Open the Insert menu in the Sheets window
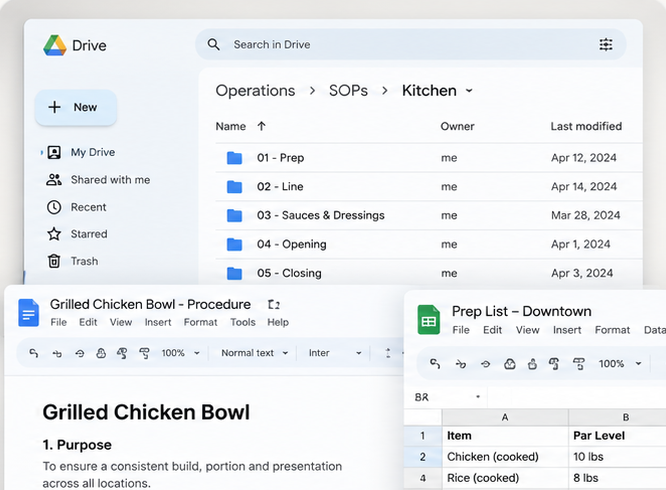This screenshot has width=666, height=490. click(x=567, y=330)
